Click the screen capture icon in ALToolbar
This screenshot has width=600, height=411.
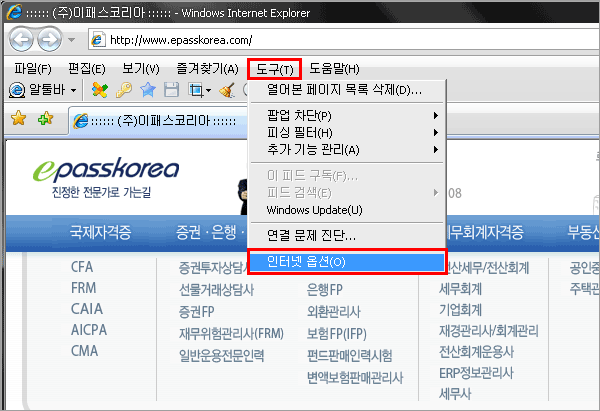(195, 91)
